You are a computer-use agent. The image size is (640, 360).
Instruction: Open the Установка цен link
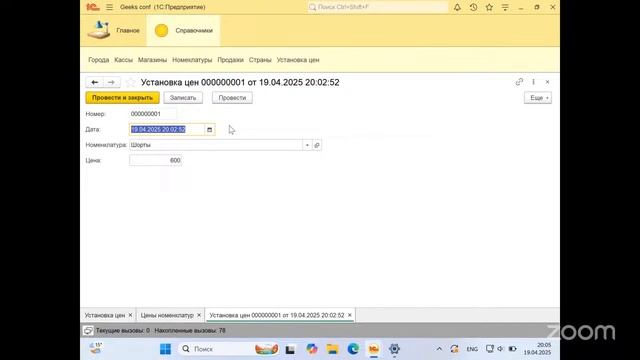[x=298, y=60]
